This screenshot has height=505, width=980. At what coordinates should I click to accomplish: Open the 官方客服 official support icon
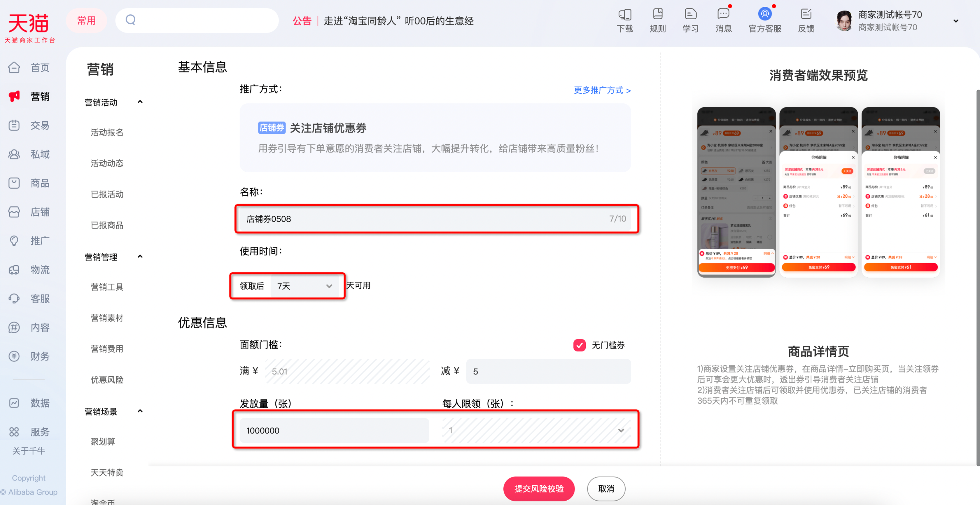click(765, 15)
